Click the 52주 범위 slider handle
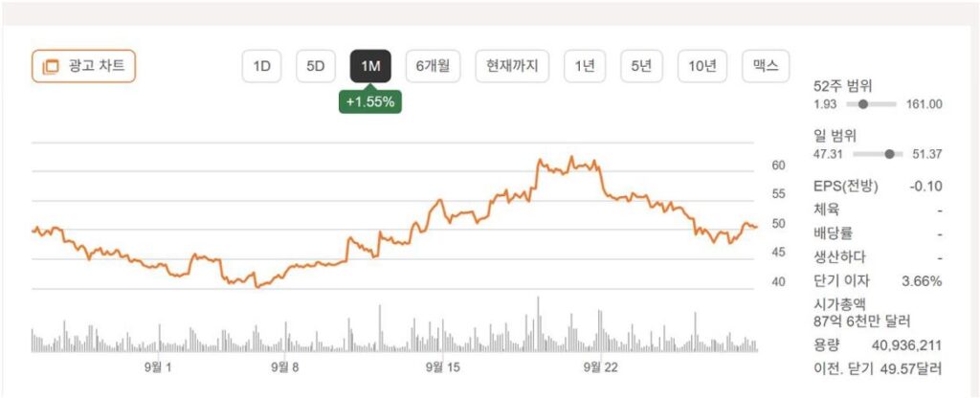980x398 pixels. click(x=863, y=104)
